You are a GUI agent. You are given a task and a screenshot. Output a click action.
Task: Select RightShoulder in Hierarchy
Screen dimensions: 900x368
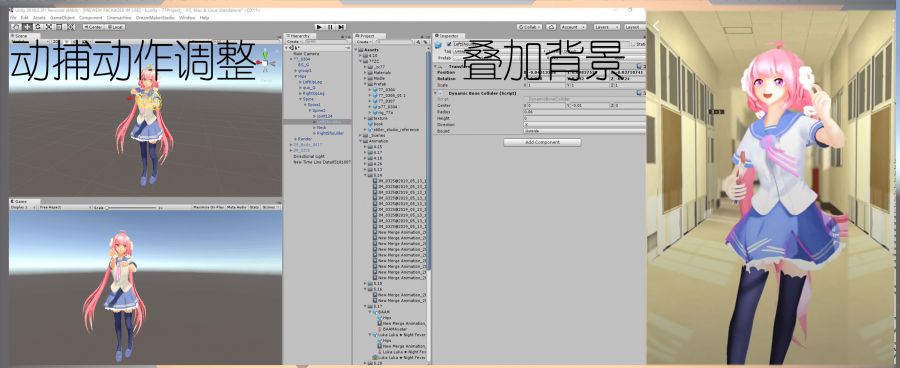pyautogui.click(x=330, y=133)
